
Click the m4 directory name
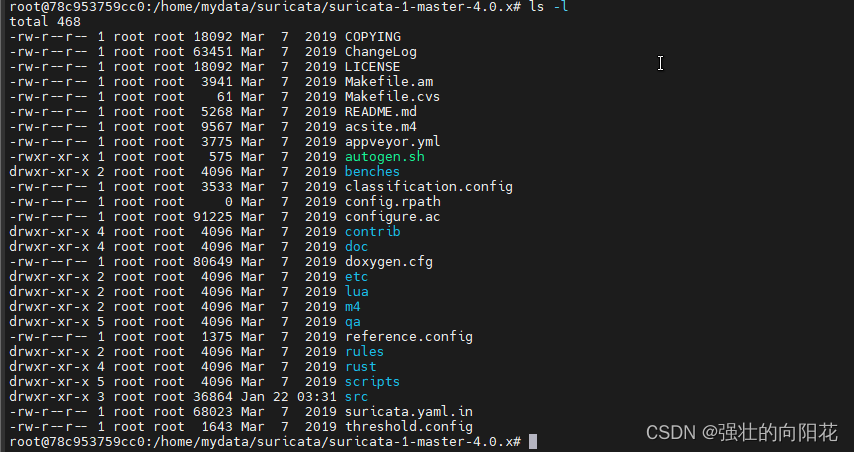tap(352, 307)
